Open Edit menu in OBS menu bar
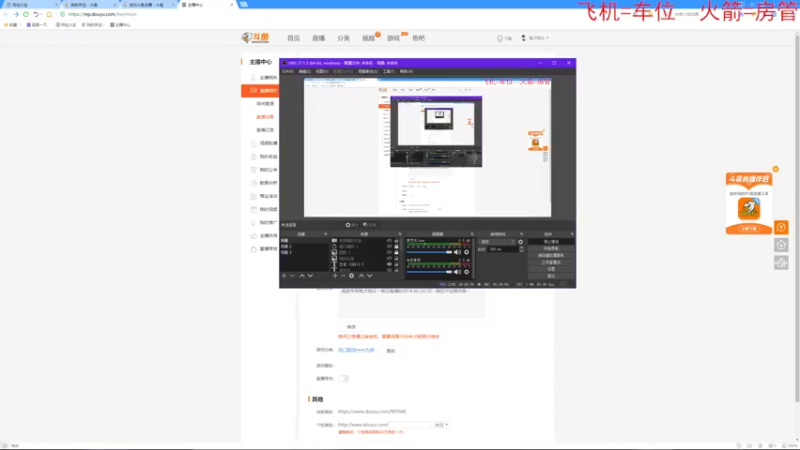 pos(305,71)
